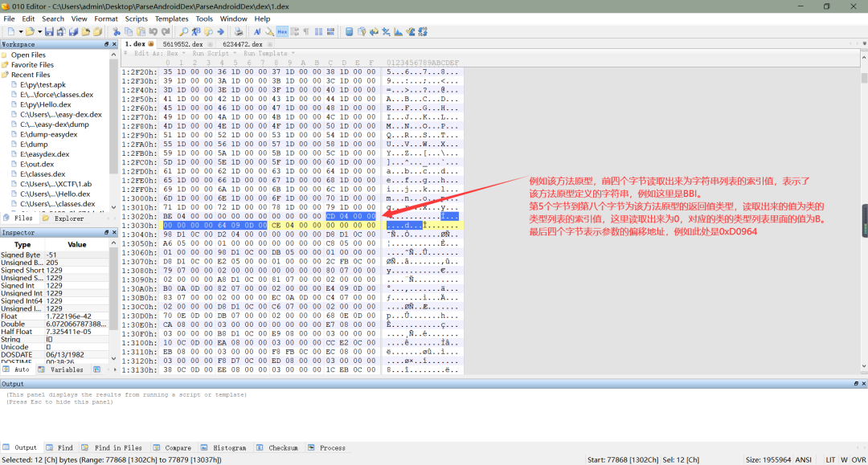
Task: Open the Templates menu
Action: (172, 18)
